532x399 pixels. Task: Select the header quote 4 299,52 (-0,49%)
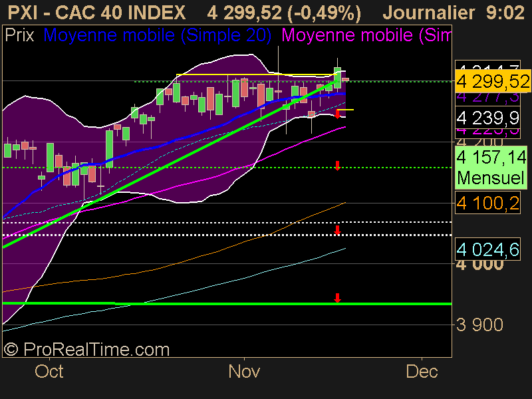(x=284, y=13)
